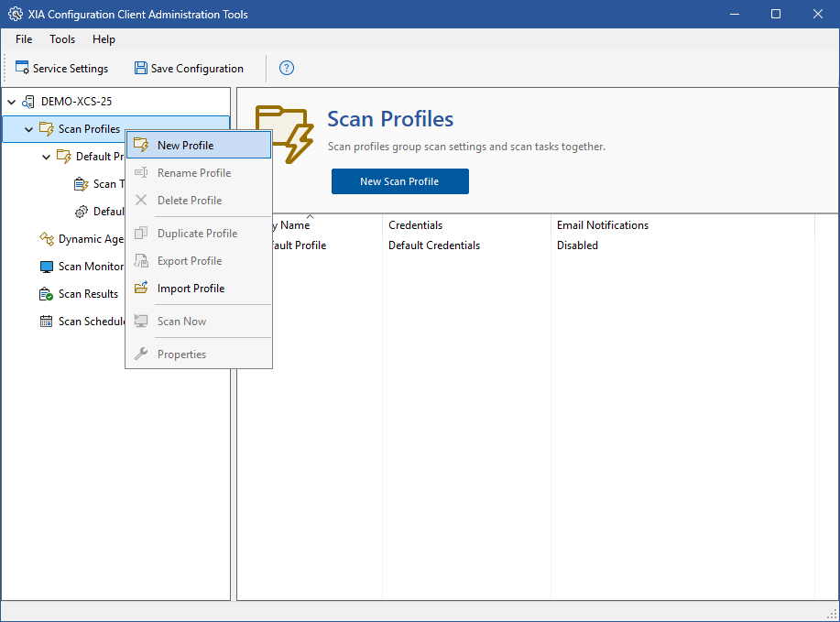The width and height of the screenshot is (840, 622).
Task: Click the Service Settings toolbar icon
Action: coord(22,68)
